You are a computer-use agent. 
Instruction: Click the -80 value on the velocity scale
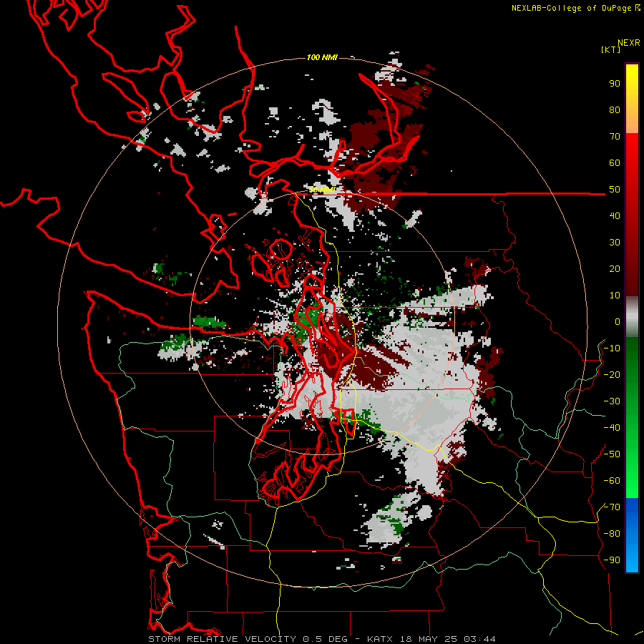(612, 534)
